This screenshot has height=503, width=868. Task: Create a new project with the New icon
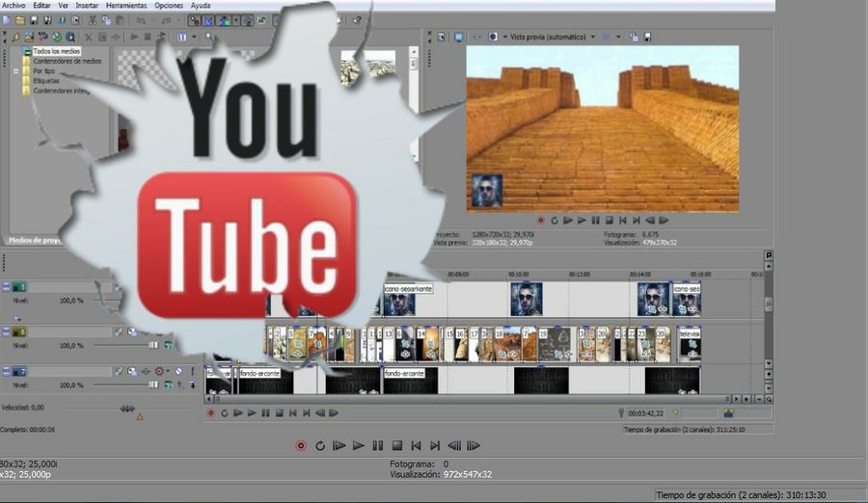6,20
